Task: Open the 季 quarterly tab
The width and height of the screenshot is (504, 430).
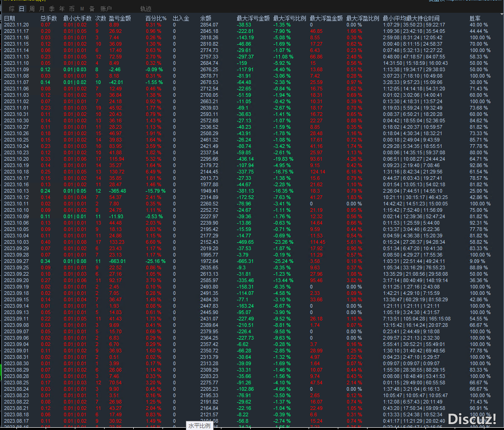Action: coord(52,9)
